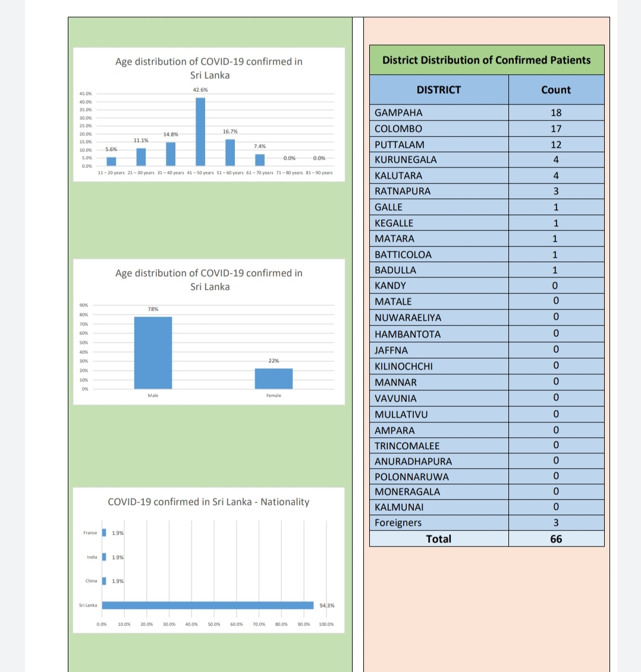Select the GAMPAHA district row
Screen dimensions: 641x672
[487, 113]
